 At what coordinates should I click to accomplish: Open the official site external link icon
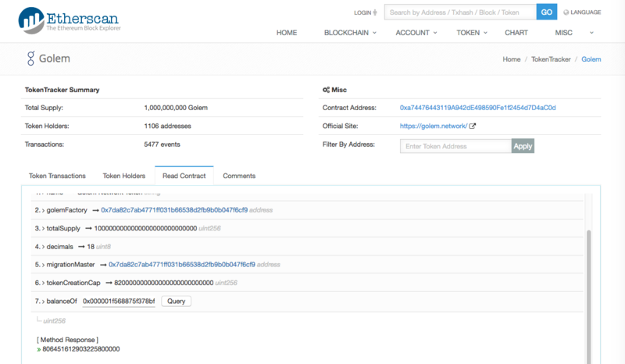473,126
